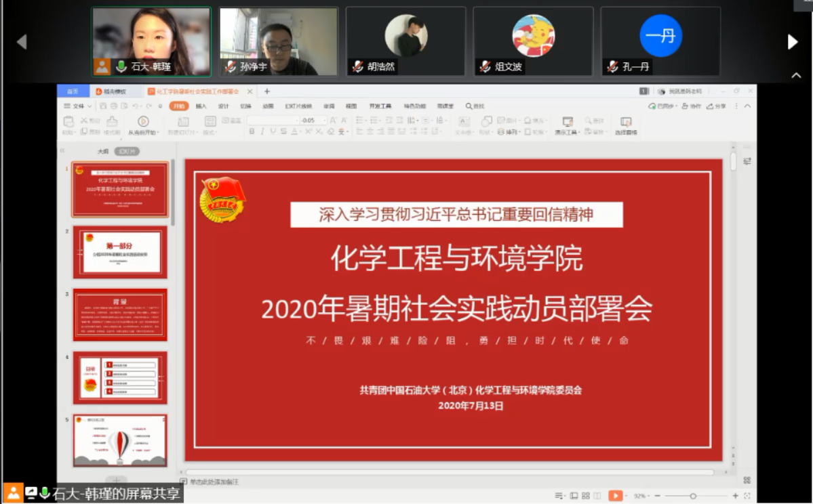Click the 从当前开始 play icon in ribbon
This screenshot has width=813, height=504.
(x=143, y=121)
